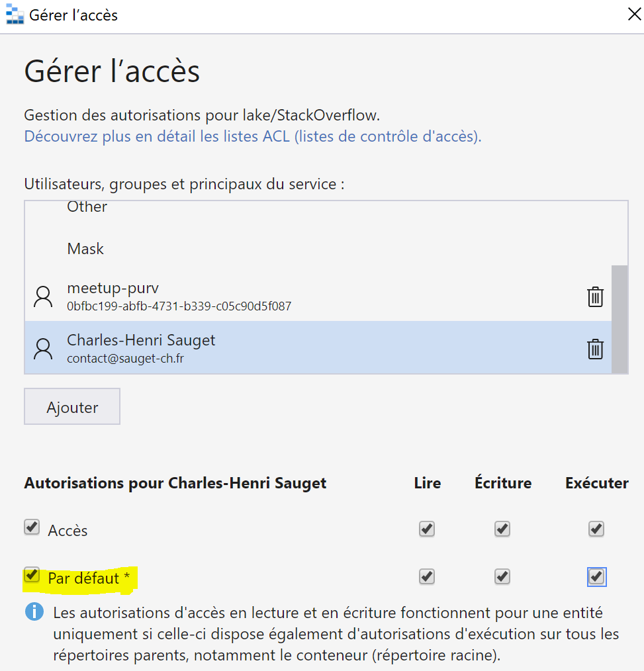Click the blue information icon
Screen dimensions: 644x671
[x=34, y=611]
